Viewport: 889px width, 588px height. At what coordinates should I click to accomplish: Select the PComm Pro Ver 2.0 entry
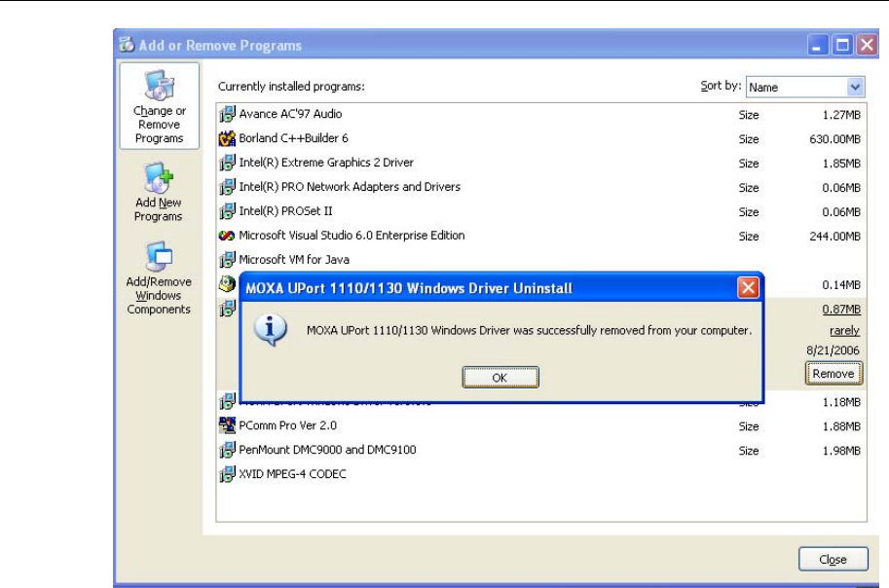(x=540, y=425)
